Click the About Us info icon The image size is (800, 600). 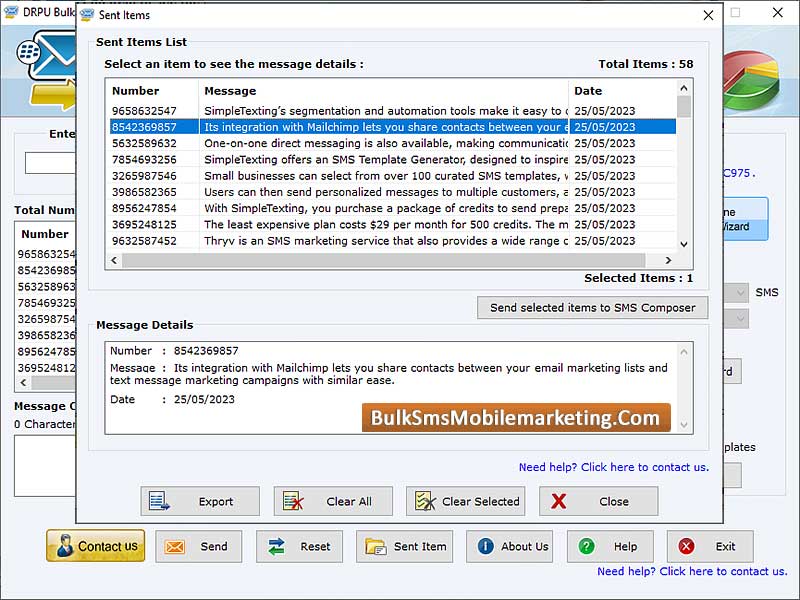pos(485,547)
